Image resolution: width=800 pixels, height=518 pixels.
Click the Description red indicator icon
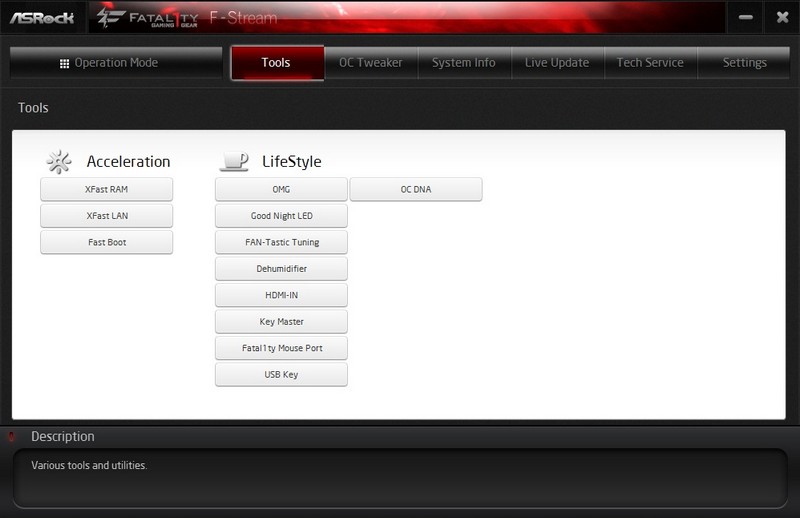pyautogui.click(x=11, y=436)
